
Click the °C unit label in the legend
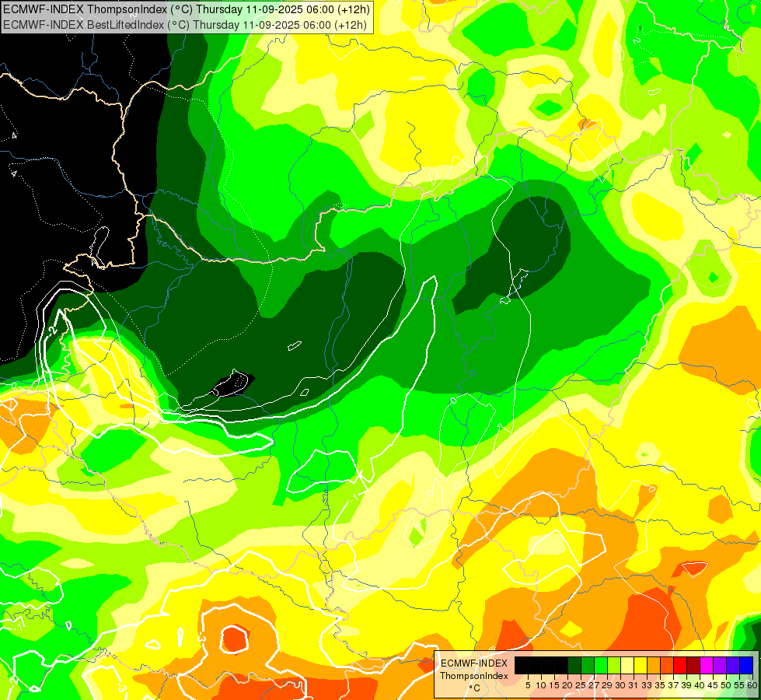coord(475,688)
